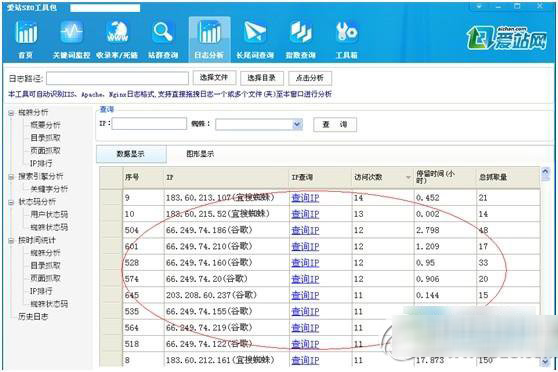Screen dimensions: 558x372
Task: Select 概要分析 in the tree
Action: coord(45,125)
